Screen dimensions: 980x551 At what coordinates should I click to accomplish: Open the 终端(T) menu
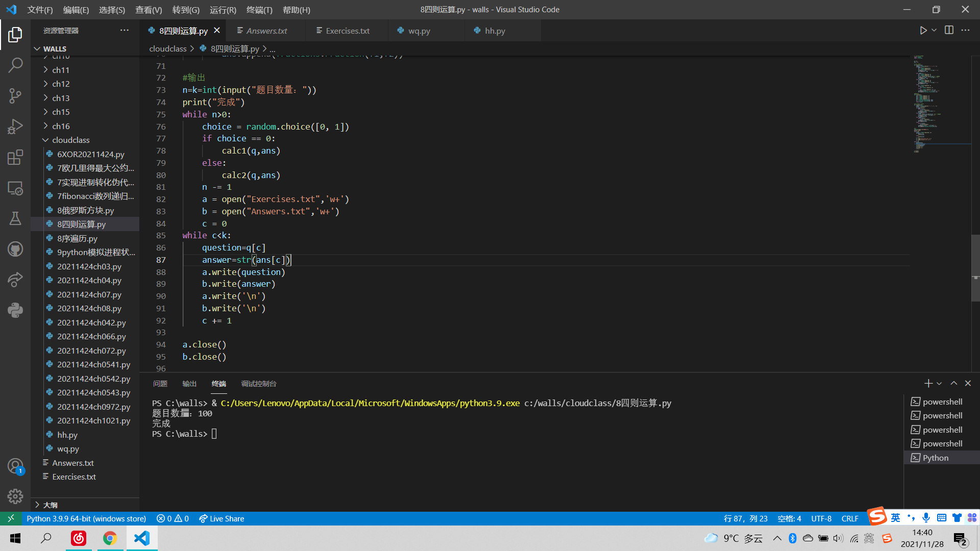pos(259,10)
